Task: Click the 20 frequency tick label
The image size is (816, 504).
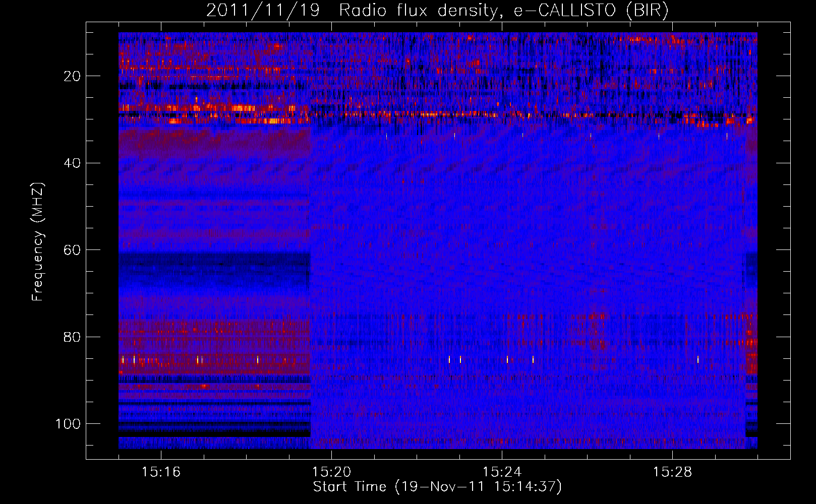Action: 73,76
